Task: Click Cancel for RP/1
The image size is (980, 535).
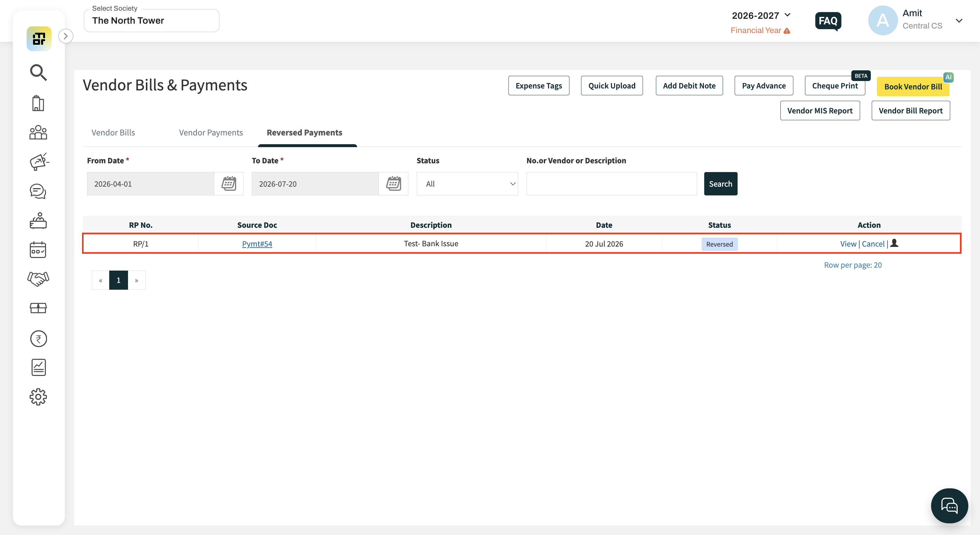Action: point(873,244)
